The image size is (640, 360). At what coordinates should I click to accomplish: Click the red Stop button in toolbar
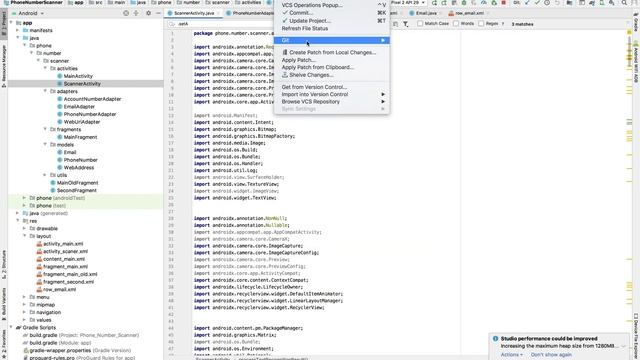504,3
